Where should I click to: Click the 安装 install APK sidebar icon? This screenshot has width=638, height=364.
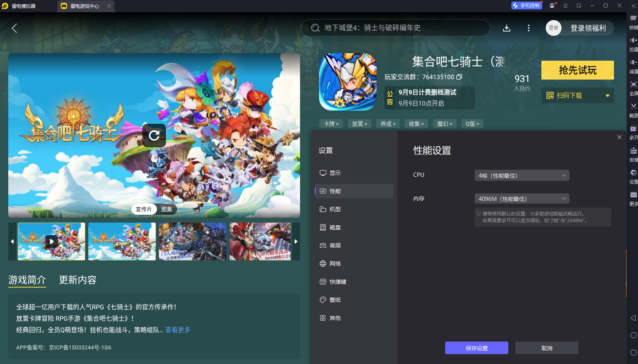tap(633, 154)
